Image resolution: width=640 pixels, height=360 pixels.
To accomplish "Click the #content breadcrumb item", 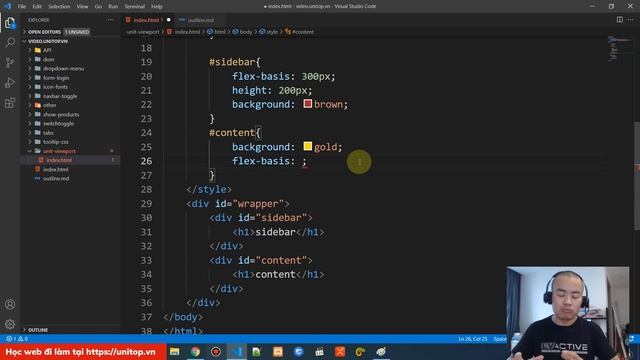I will tap(300, 32).
